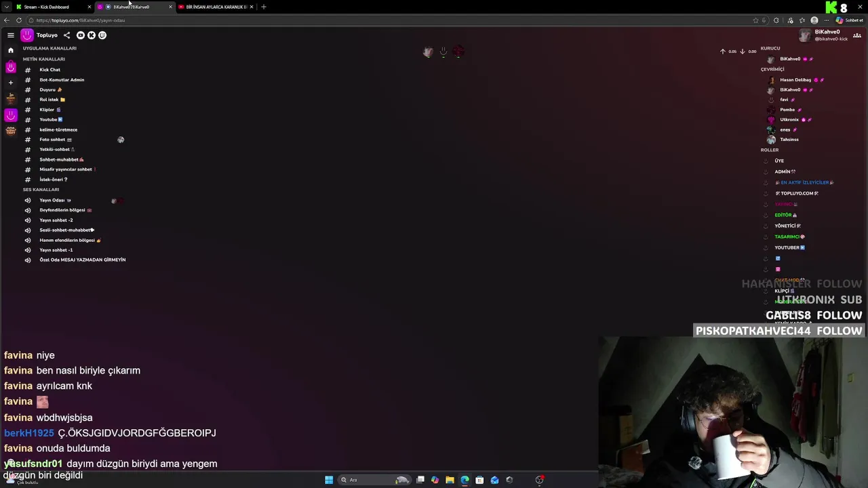Click the taskbar search box Ara
Screen dimensions: 868x488
(374, 480)
